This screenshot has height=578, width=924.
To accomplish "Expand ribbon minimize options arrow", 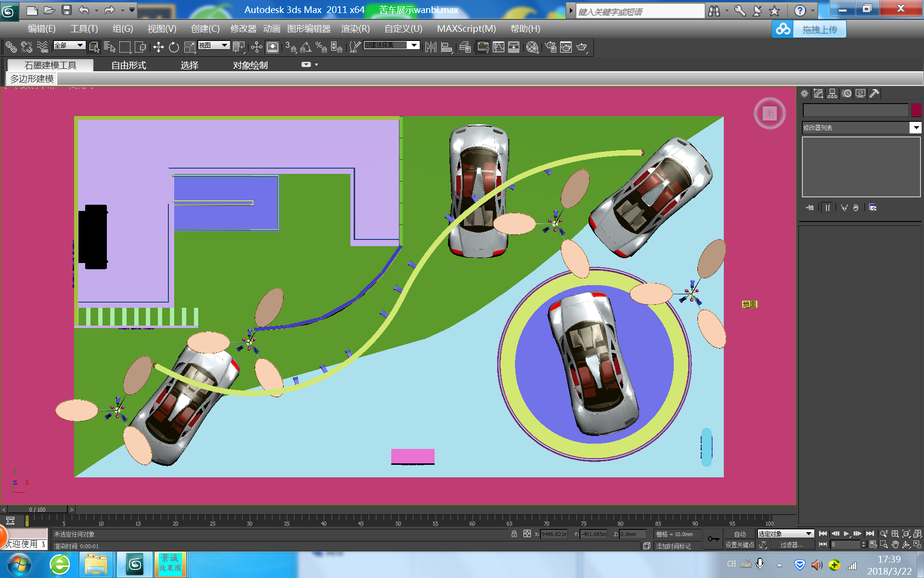I will 316,65.
